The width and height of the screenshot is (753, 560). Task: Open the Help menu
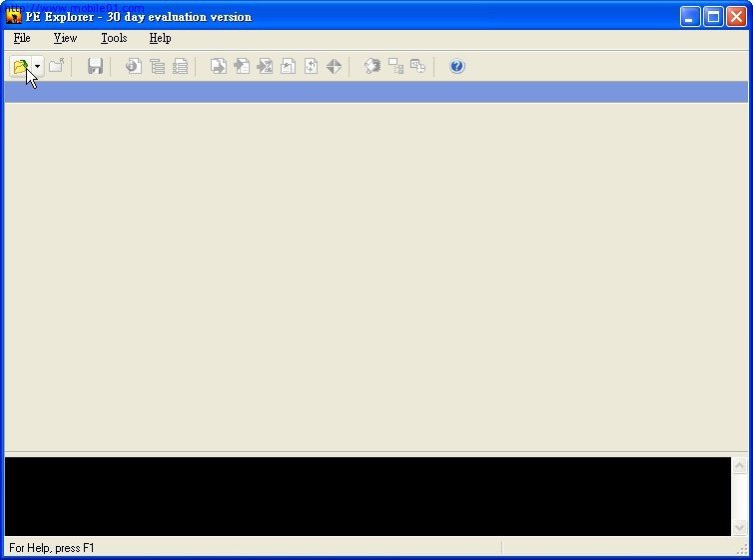tap(160, 38)
